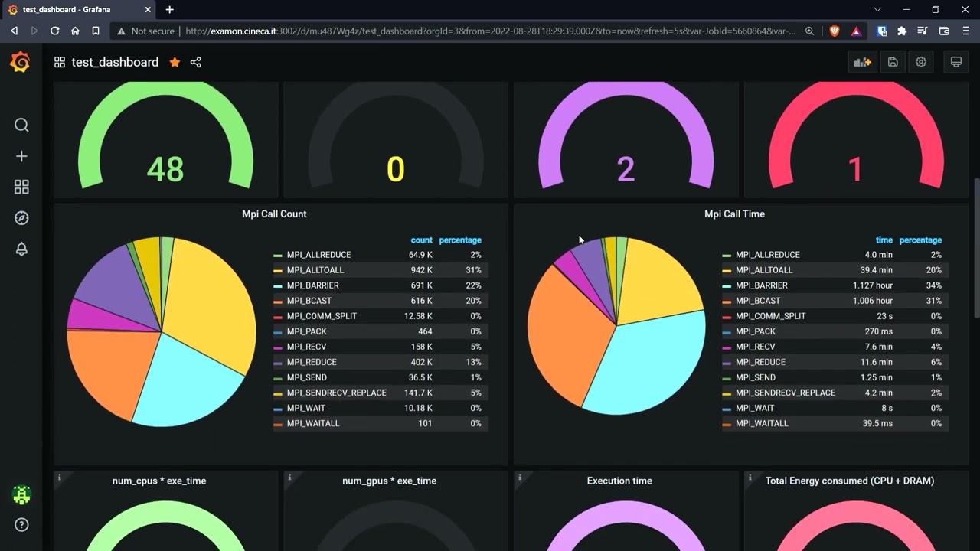Select the test_dashboard - Grafana tab
The height and width of the screenshot is (551, 980).
(x=77, y=9)
